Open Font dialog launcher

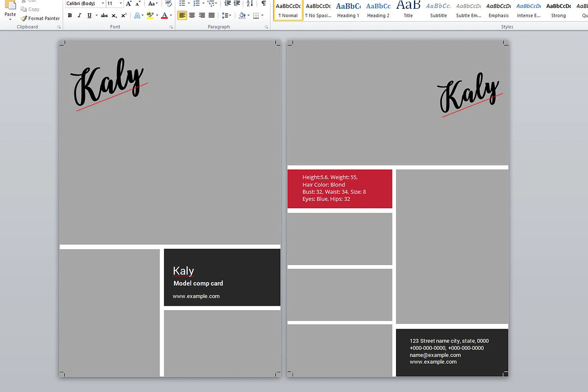click(171, 27)
